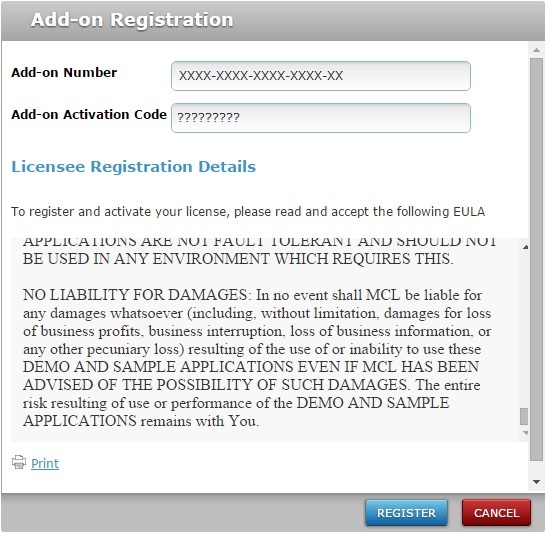Click the NO LIABILITY FOR DAMAGES paragraph
Image resolution: width=546 pixels, height=533 pixels.
[257, 358]
